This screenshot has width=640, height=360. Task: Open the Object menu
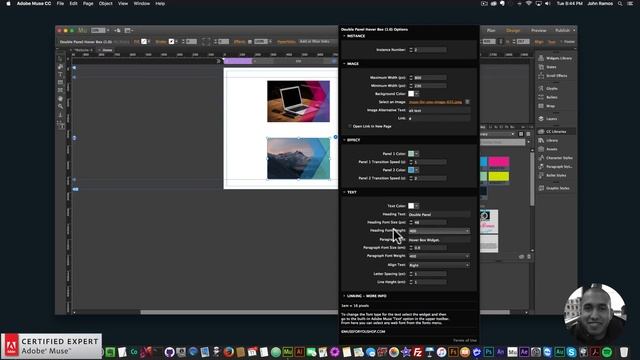105,3
